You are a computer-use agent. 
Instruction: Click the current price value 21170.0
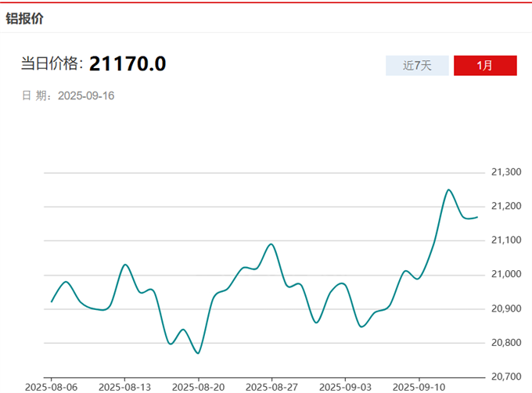pos(128,64)
